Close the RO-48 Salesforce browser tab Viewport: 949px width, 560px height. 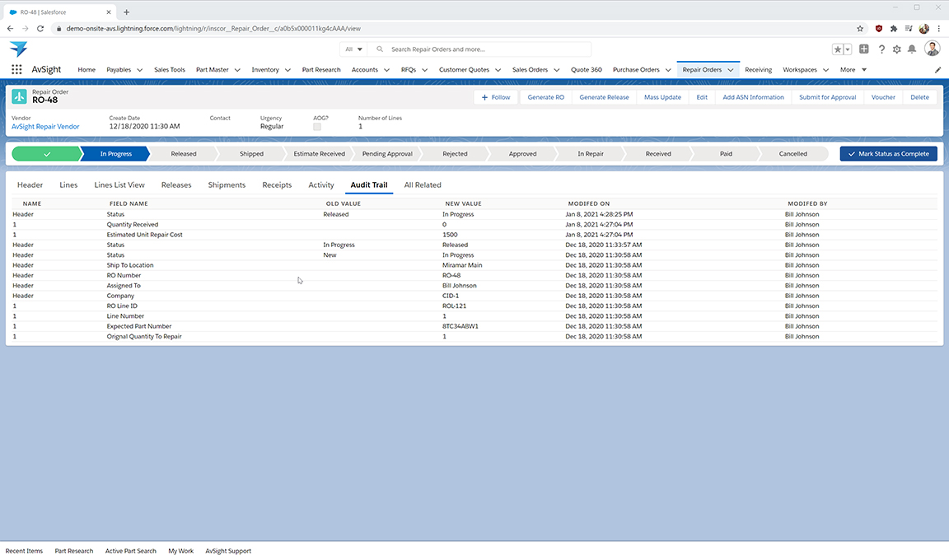coord(109,12)
